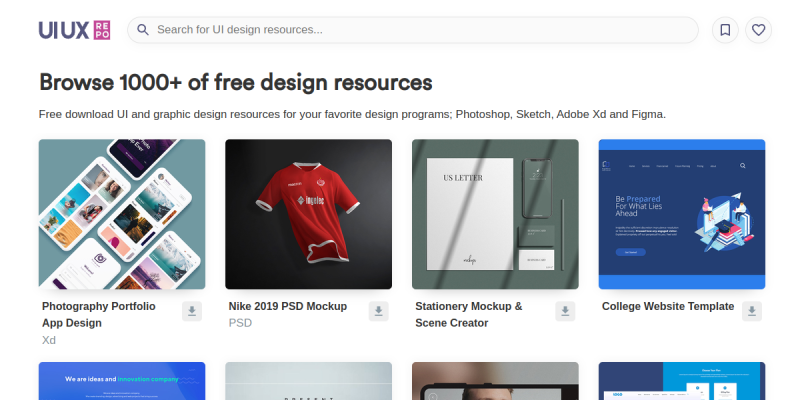Click the PSD format label
Viewport: 800px width, 400px height.
coord(240,323)
